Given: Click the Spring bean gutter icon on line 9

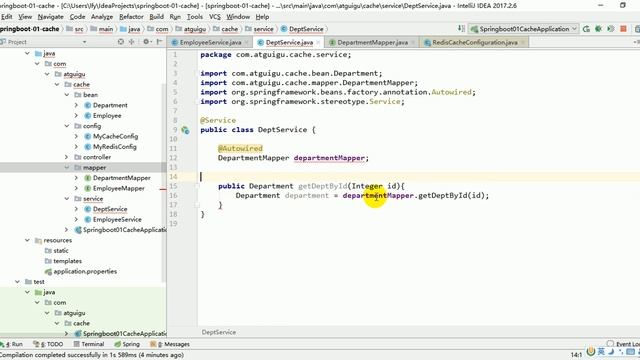Looking at the screenshot, I should pyautogui.click(x=185, y=130).
